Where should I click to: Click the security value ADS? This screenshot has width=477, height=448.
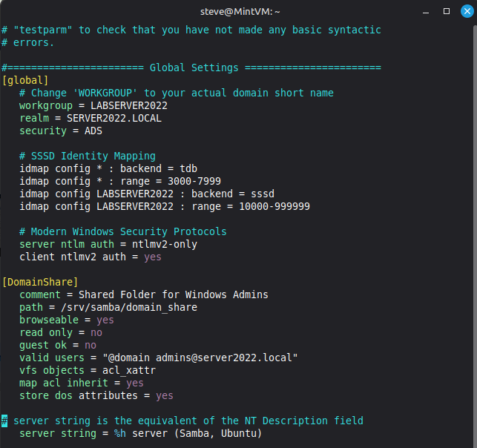[93, 131]
